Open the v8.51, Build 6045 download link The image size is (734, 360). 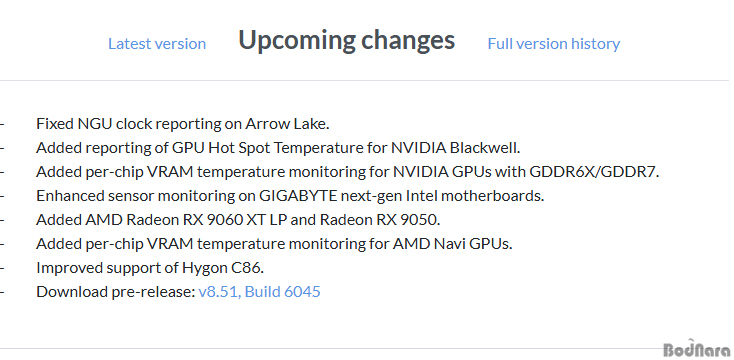259,292
